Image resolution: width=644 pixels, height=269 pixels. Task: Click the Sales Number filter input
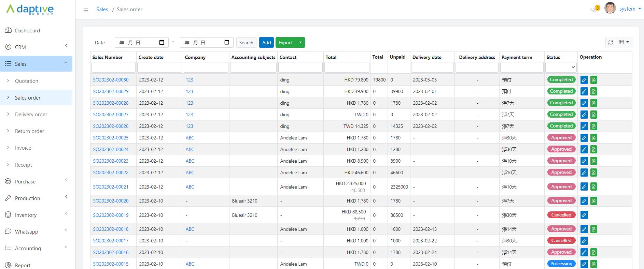pyautogui.click(x=113, y=68)
